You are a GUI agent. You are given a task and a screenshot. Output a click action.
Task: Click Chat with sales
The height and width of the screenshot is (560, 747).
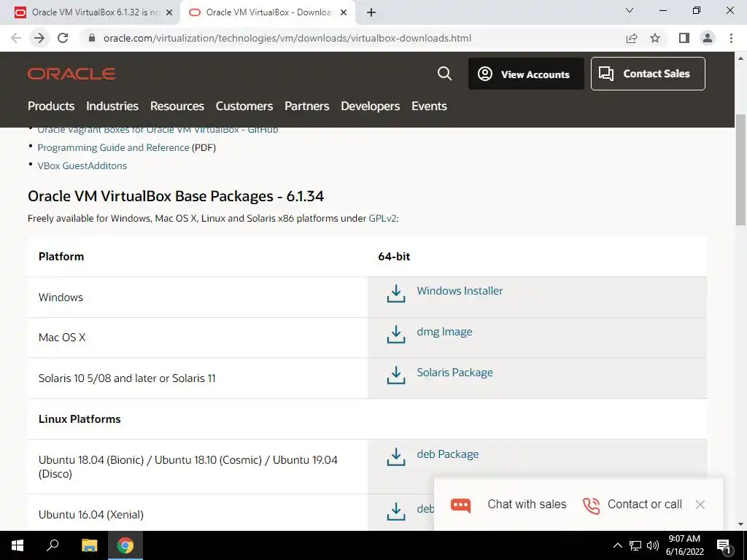(x=527, y=504)
